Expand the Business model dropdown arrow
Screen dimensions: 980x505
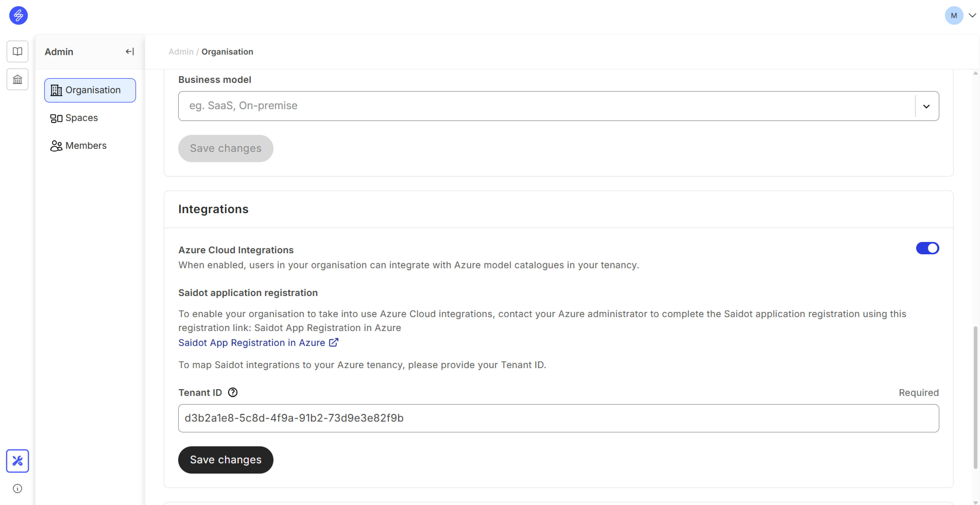tap(926, 106)
